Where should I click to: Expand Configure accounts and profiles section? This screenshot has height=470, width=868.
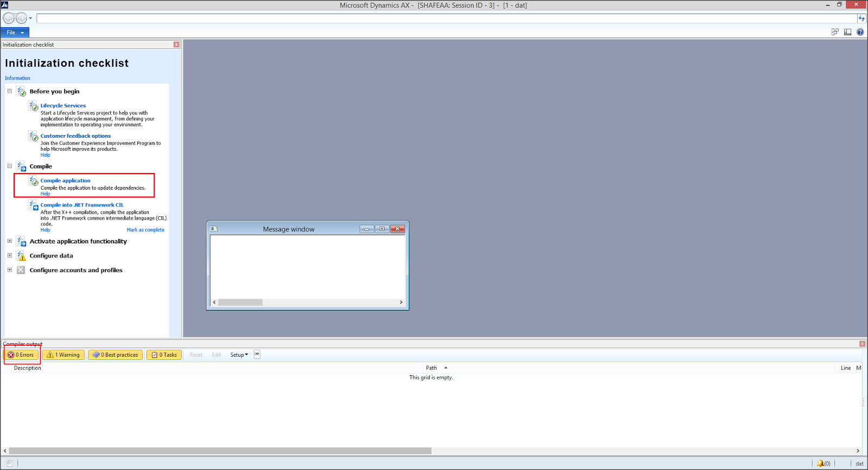(x=10, y=269)
